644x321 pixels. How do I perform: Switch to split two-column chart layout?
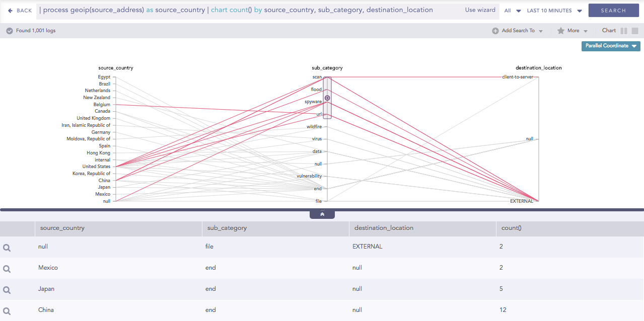pyautogui.click(x=624, y=31)
